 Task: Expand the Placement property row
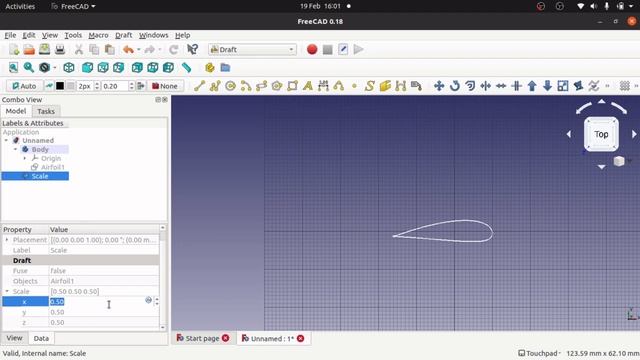(x=7, y=240)
